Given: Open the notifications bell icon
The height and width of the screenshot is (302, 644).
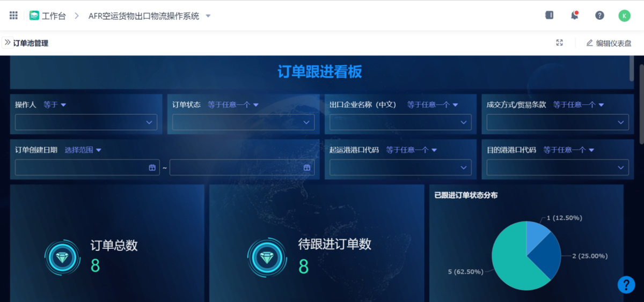Looking at the screenshot, I should (x=574, y=16).
